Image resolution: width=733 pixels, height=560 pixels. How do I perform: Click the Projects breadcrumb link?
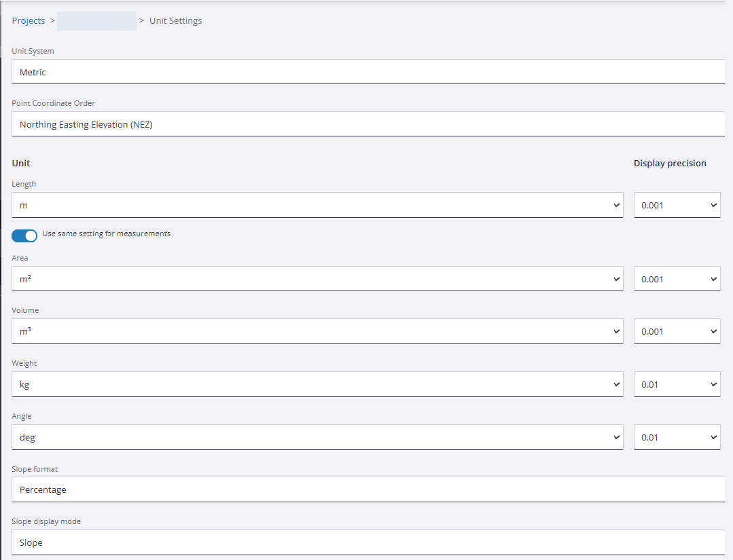pos(29,21)
